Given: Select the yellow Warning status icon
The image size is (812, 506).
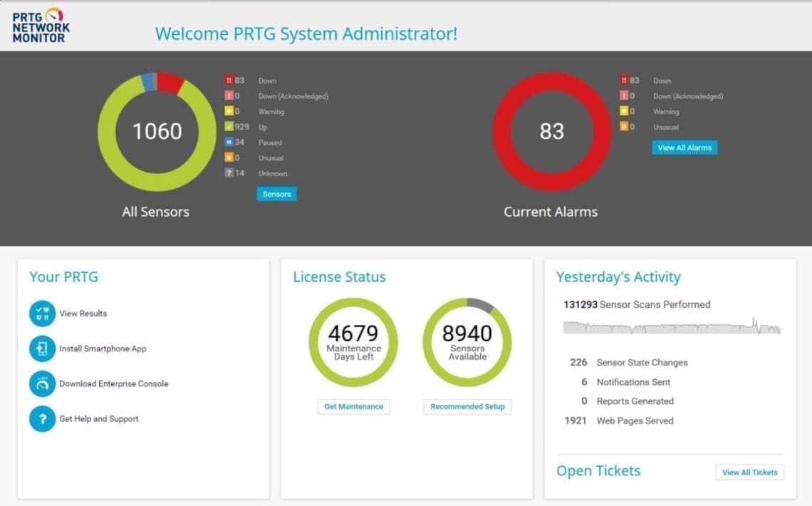Looking at the screenshot, I should coord(229,110).
